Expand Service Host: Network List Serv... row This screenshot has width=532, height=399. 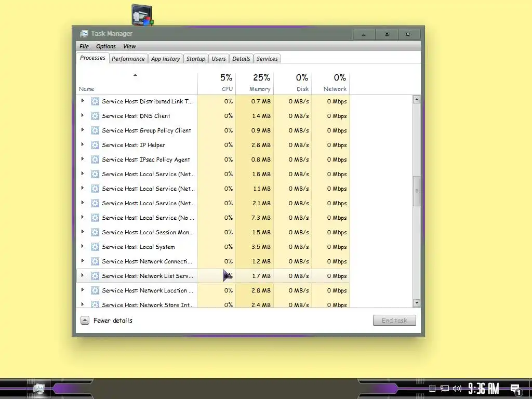pyautogui.click(x=83, y=275)
